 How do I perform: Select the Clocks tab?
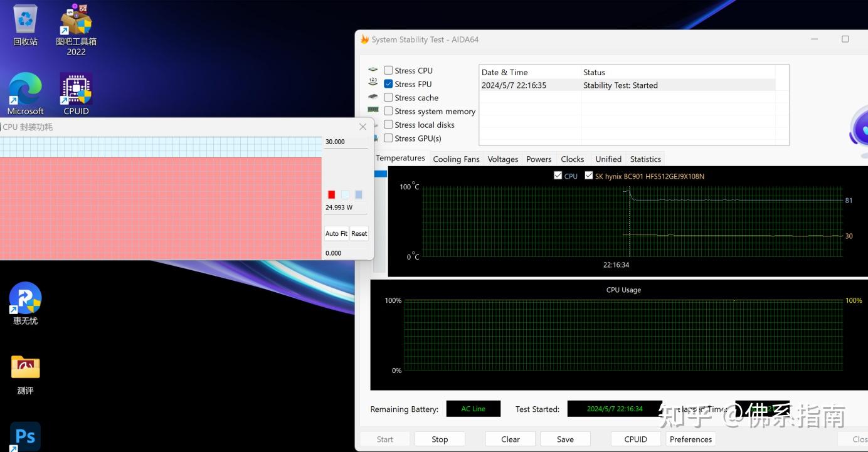[x=573, y=159]
